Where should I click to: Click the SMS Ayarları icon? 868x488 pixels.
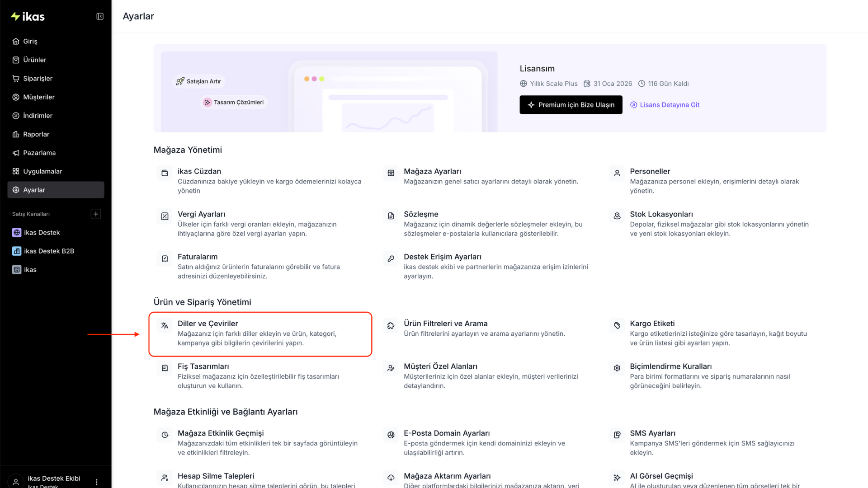coord(617,435)
